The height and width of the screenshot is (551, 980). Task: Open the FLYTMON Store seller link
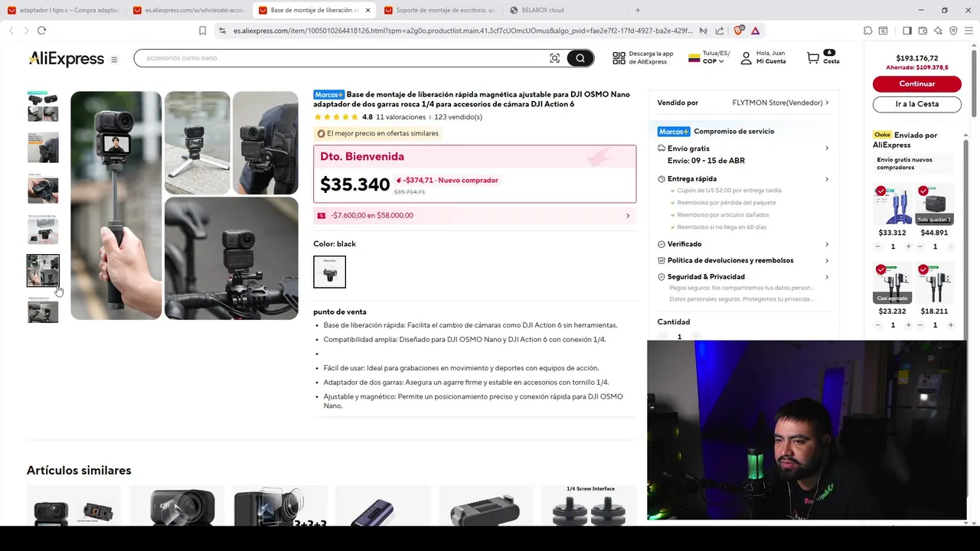(780, 103)
